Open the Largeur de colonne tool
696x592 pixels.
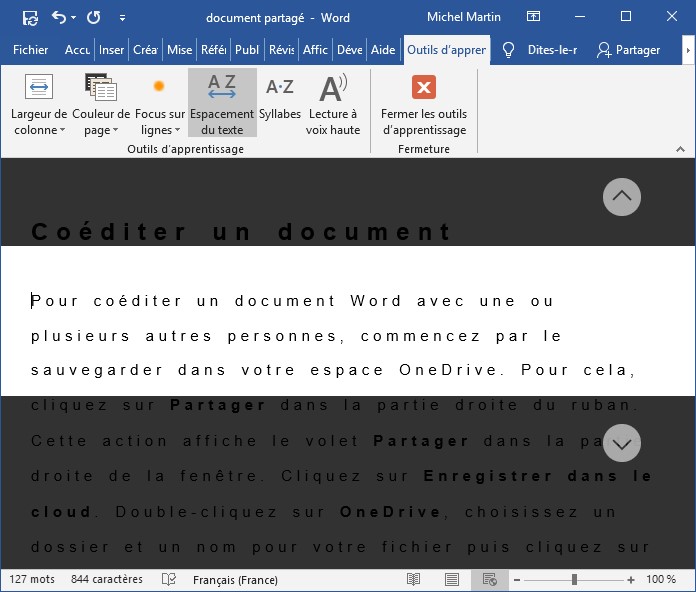[x=39, y=103]
